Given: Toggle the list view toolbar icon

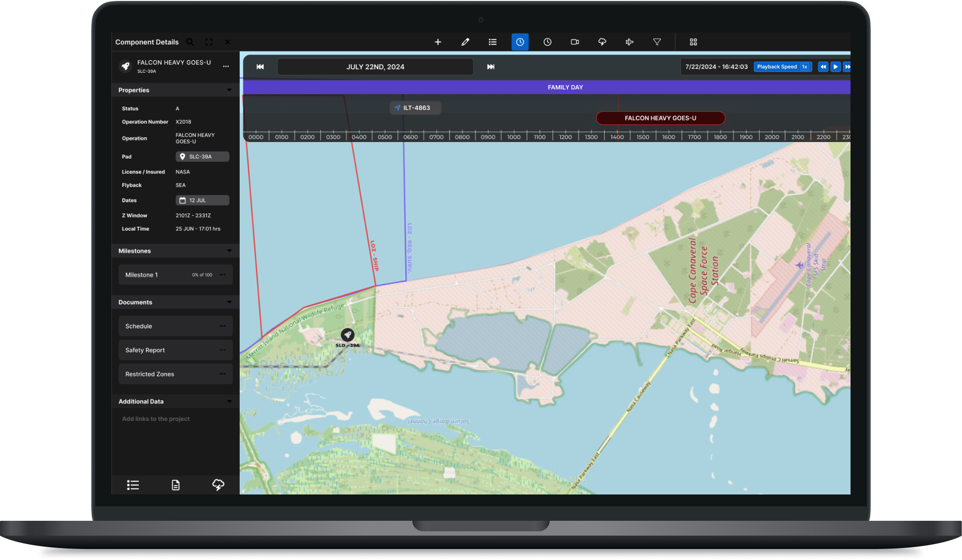Looking at the screenshot, I should point(492,42).
